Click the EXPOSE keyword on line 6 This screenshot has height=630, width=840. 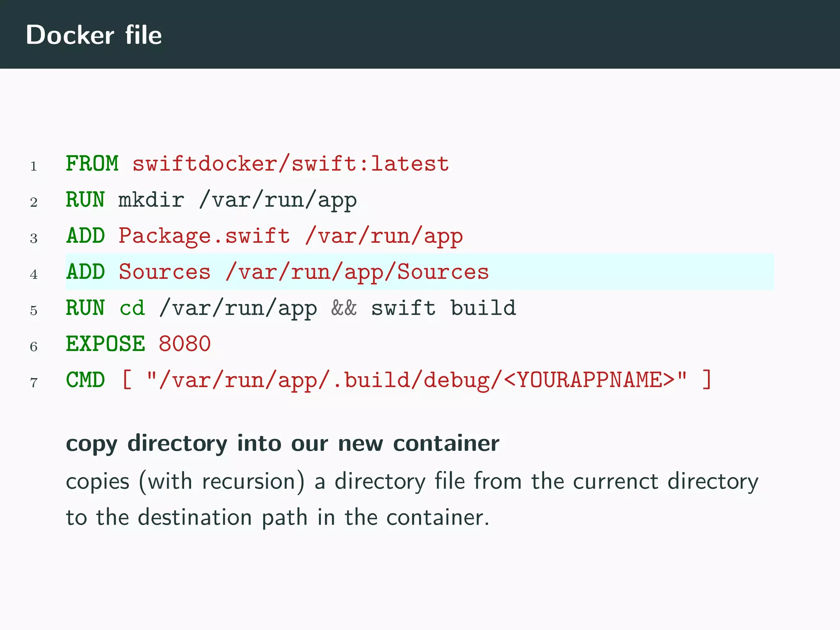click(105, 344)
